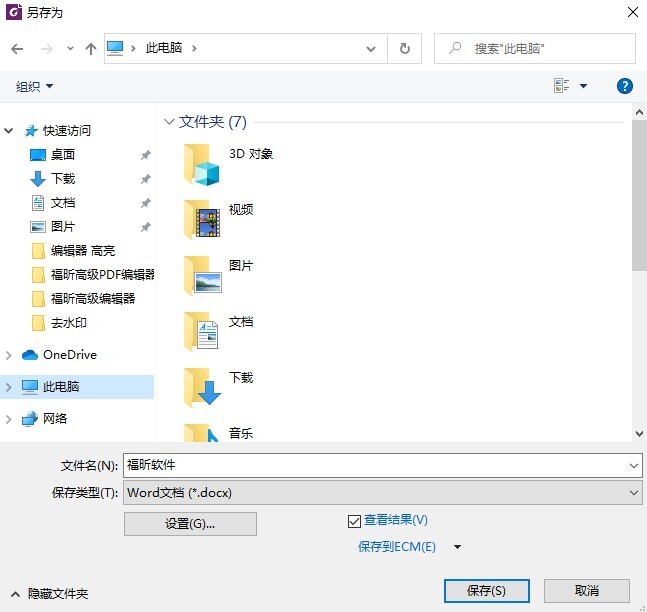The width and height of the screenshot is (647, 612).
Task: Select the 文档 folder icon in file list
Action: tap(201, 332)
